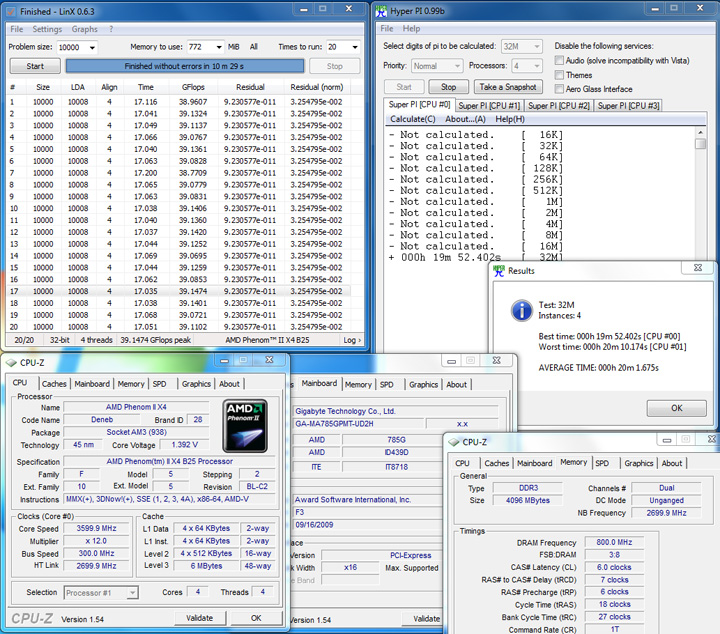The image size is (720, 634).
Task: Open the Calculate(C) menu in Super PI
Action: click(x=412, y=119)
